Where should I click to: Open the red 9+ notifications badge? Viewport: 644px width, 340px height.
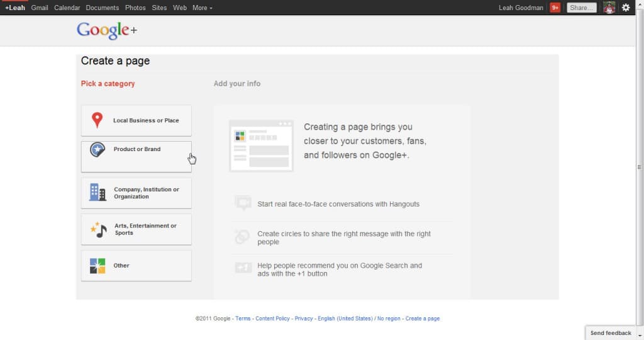555,8
